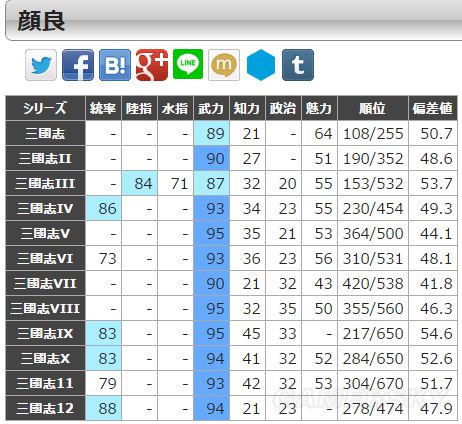Share via mixi 'm' icon
Screen dimensions: 462x424
224,65
